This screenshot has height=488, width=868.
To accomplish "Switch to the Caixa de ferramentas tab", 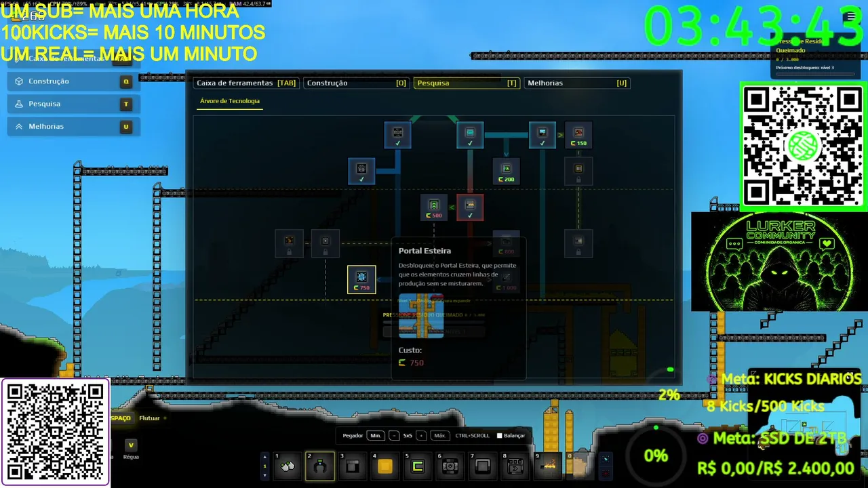I will pyautogui.click(x=246, y=83).
